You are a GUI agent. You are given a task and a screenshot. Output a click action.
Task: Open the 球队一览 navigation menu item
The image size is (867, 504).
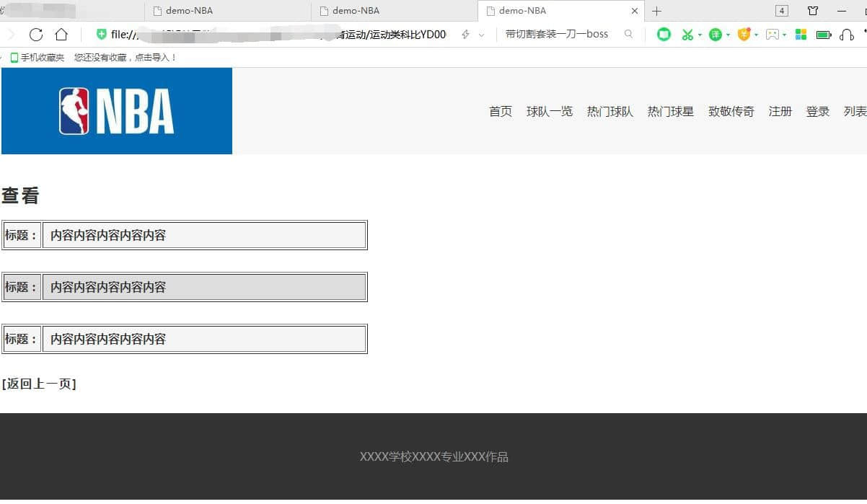point(549,111)
